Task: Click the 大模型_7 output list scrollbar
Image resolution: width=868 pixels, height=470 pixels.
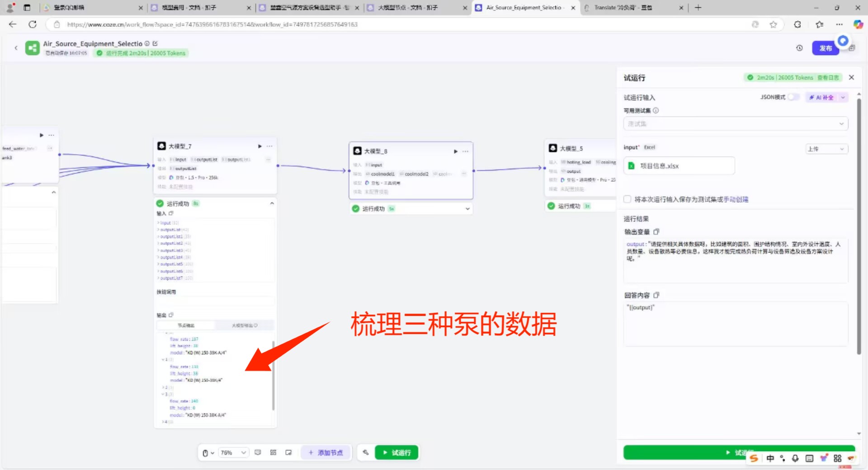Action: [273, 375]
